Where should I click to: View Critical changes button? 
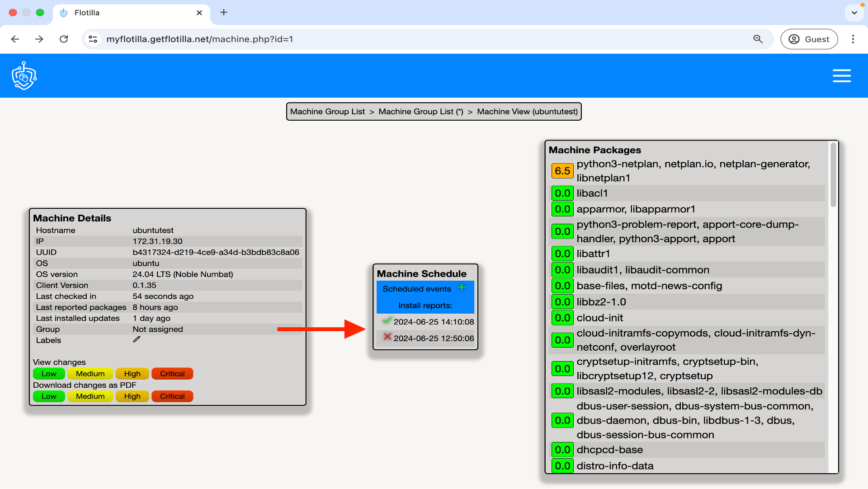tap(172, 374)
